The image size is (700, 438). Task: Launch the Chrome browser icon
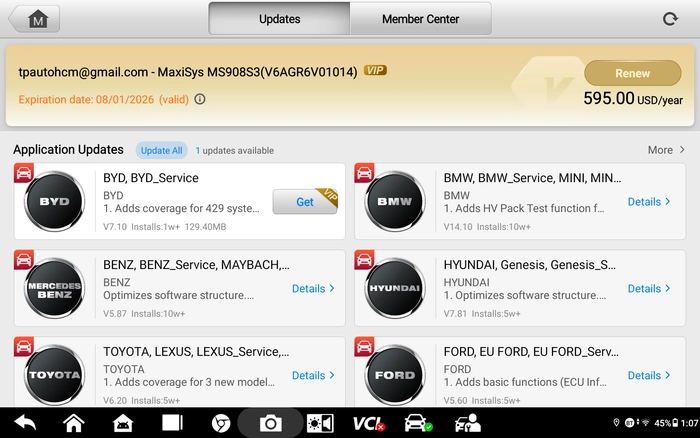221,423
